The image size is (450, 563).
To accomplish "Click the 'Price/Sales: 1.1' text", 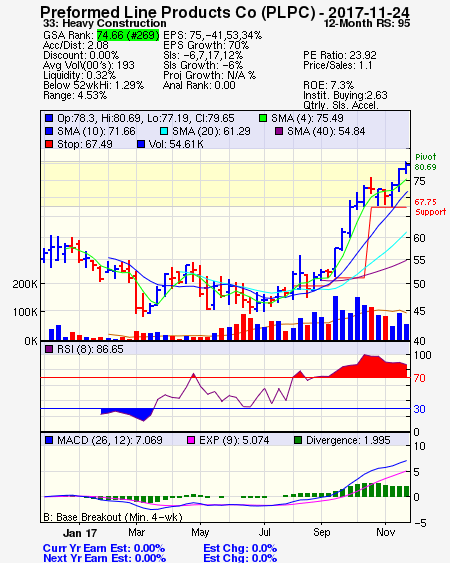I will pyautogui.click(x=338, y=65).
